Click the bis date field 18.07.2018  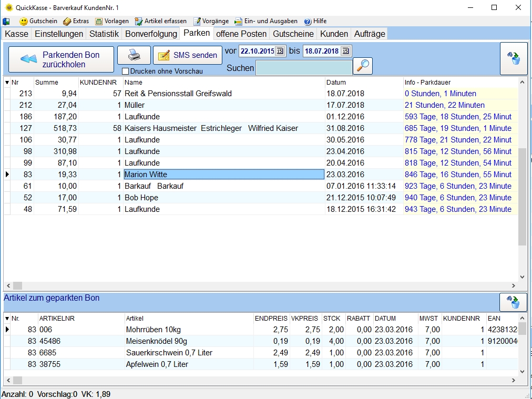pyautogui.click(x=322, y=51)
